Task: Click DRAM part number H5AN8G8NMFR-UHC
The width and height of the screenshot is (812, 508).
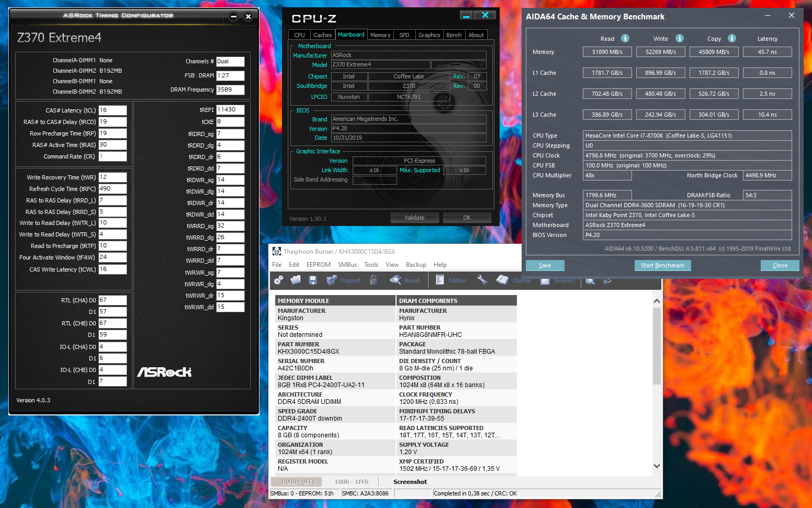Action: click(431, 335)
